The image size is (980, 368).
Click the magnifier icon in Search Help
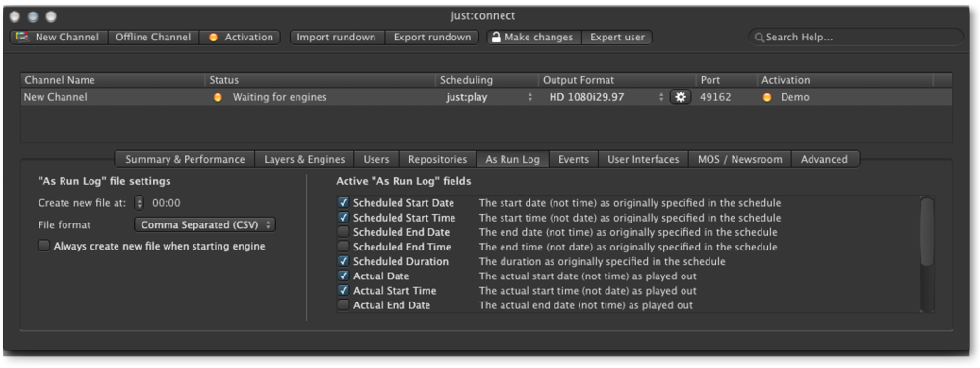click(760, 38)
